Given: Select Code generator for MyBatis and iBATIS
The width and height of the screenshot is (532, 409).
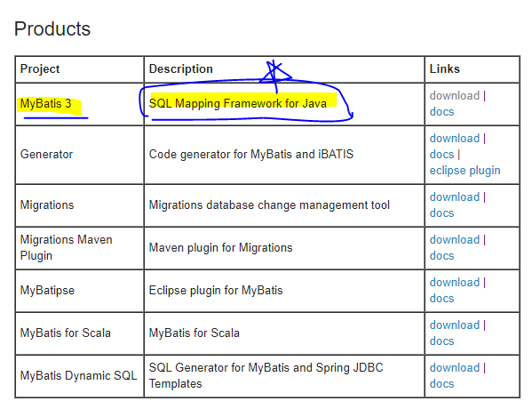Looking at the screenshot, I should tap(251, 155).
